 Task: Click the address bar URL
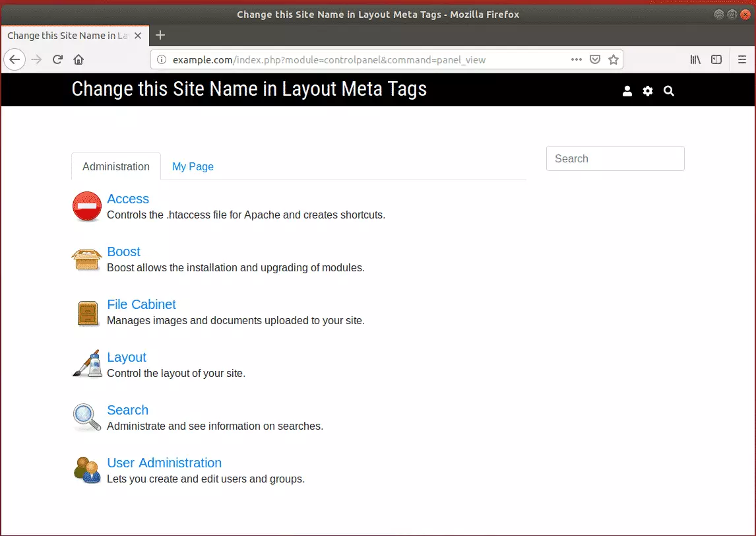coord(329,60)
